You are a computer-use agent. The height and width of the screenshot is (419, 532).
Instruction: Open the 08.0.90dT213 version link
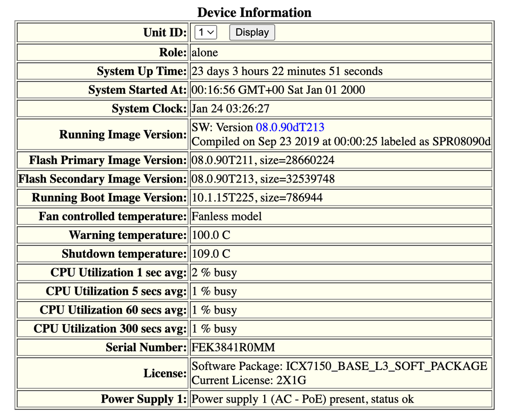point(290,127)
